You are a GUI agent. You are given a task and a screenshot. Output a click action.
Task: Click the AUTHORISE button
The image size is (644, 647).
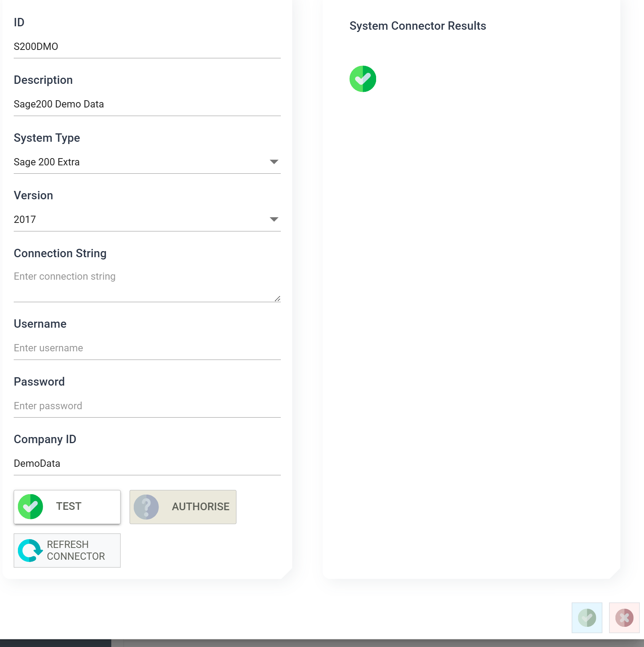pyautogui.click(x=183, y=507)
